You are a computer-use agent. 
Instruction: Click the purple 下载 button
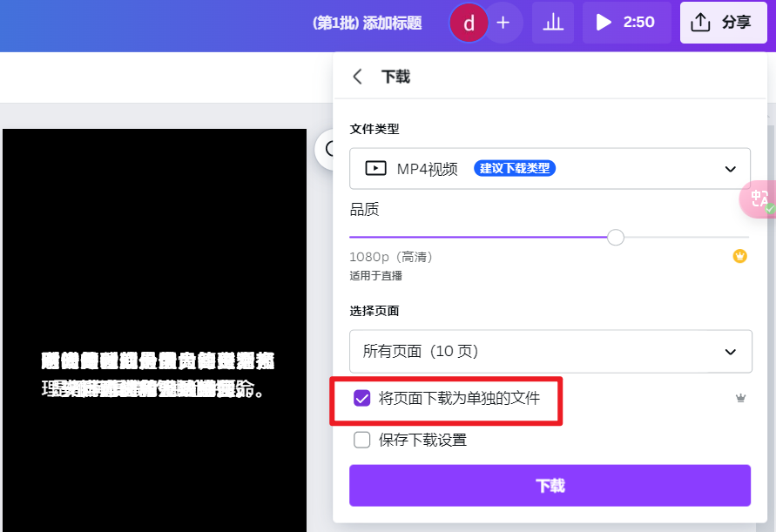(550, 485)
